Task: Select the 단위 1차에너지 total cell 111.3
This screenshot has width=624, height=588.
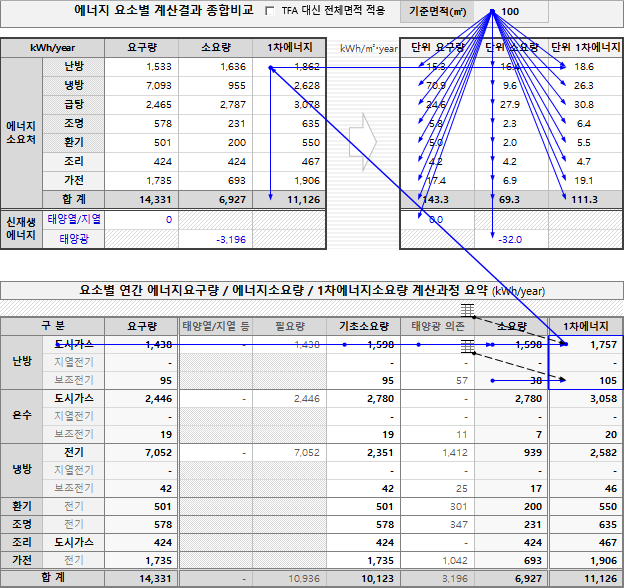Action: coord(582,199)
